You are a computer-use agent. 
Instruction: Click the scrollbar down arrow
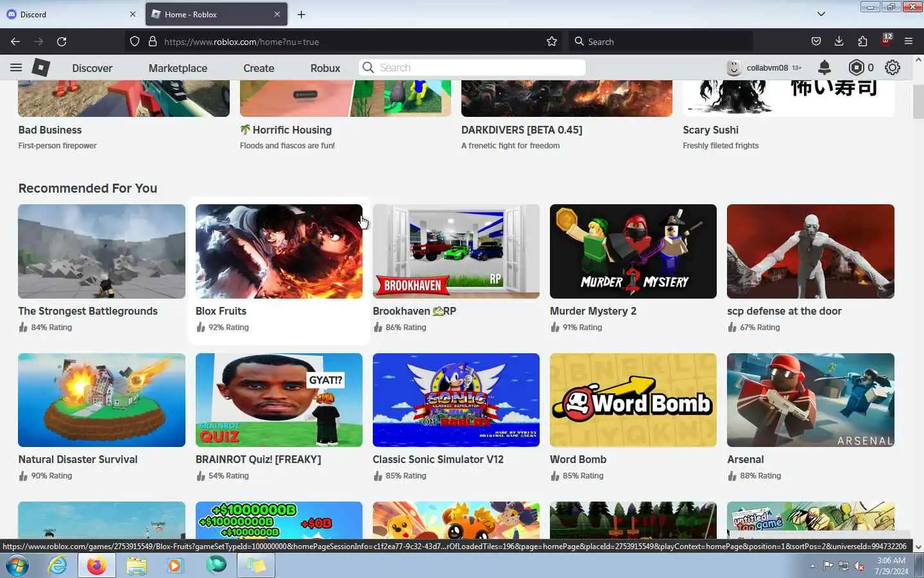tap(918, 547)
